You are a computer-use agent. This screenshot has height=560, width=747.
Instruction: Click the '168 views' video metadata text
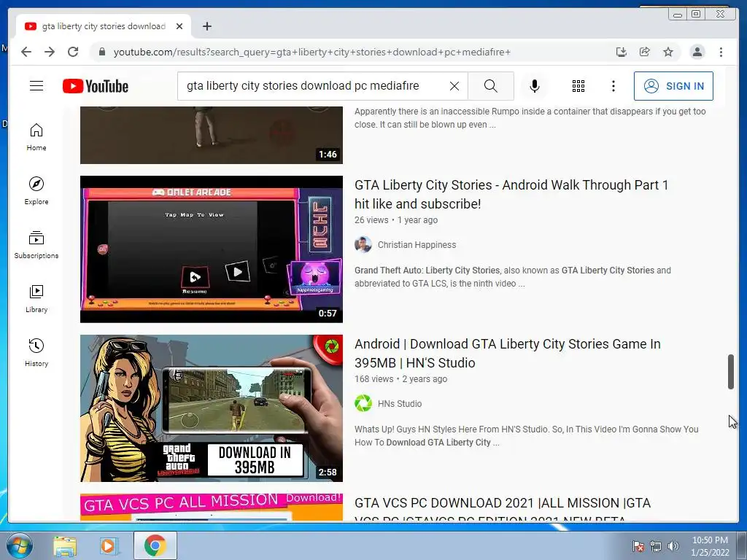coord(374,379)
